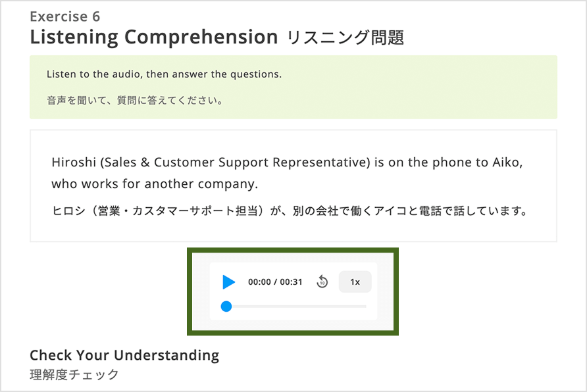
Task: Click the green border framing the audio player
Action: point(293,250)
